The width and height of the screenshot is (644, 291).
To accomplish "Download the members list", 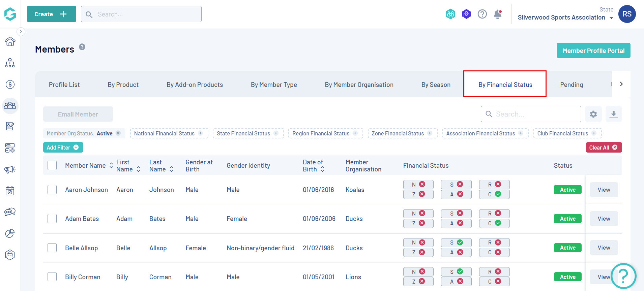I will (x=614, y=114).
